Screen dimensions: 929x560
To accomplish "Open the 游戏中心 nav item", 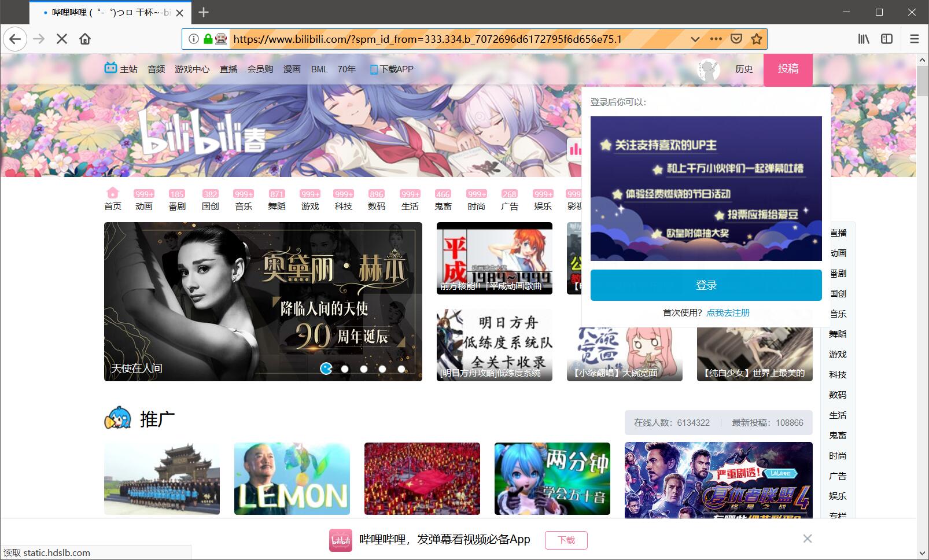I will click(192, 69).
